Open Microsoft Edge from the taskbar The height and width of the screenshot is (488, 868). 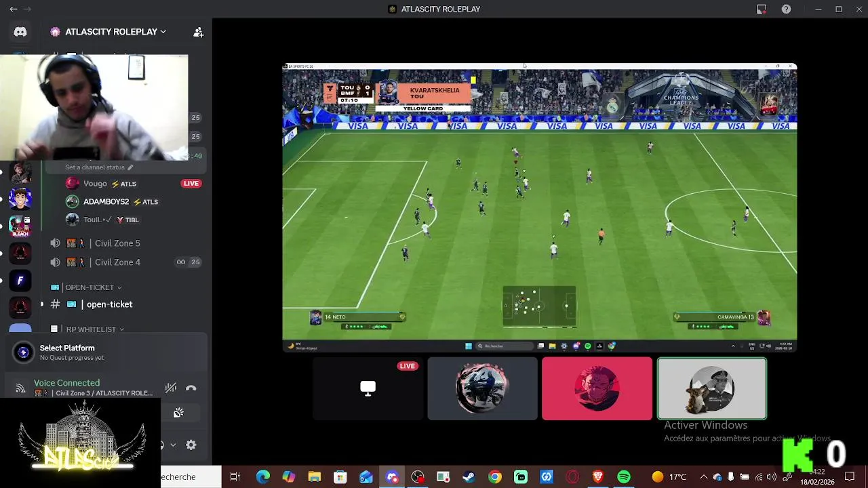[x=262, y=477]
